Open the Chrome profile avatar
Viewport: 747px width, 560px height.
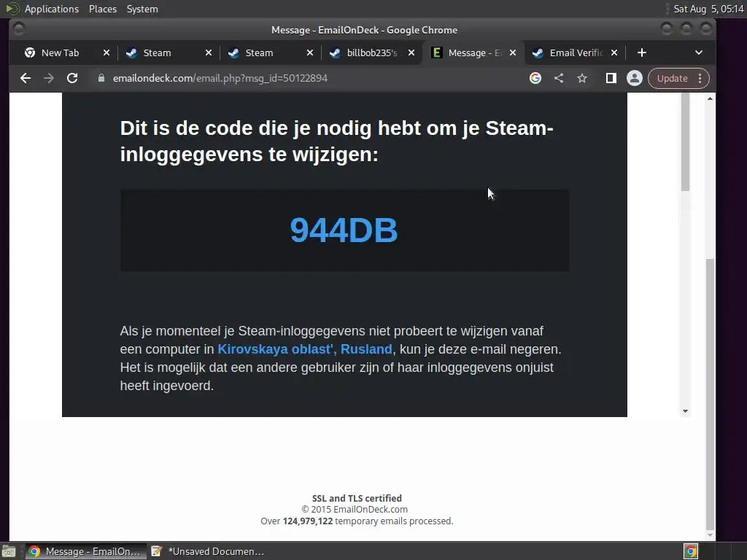tap(634, 78)
